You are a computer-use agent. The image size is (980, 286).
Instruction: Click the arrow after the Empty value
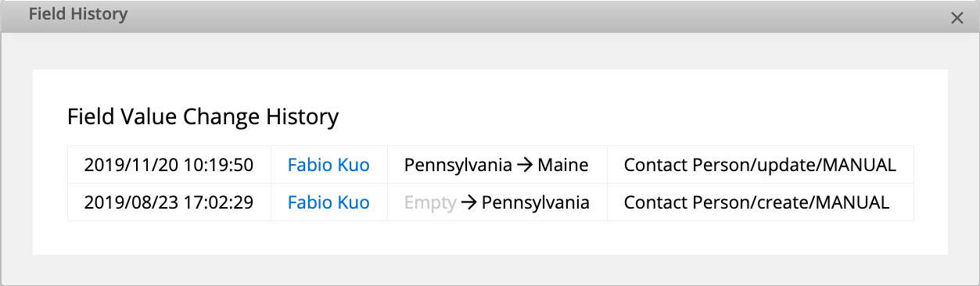click(x=468, y=202)
